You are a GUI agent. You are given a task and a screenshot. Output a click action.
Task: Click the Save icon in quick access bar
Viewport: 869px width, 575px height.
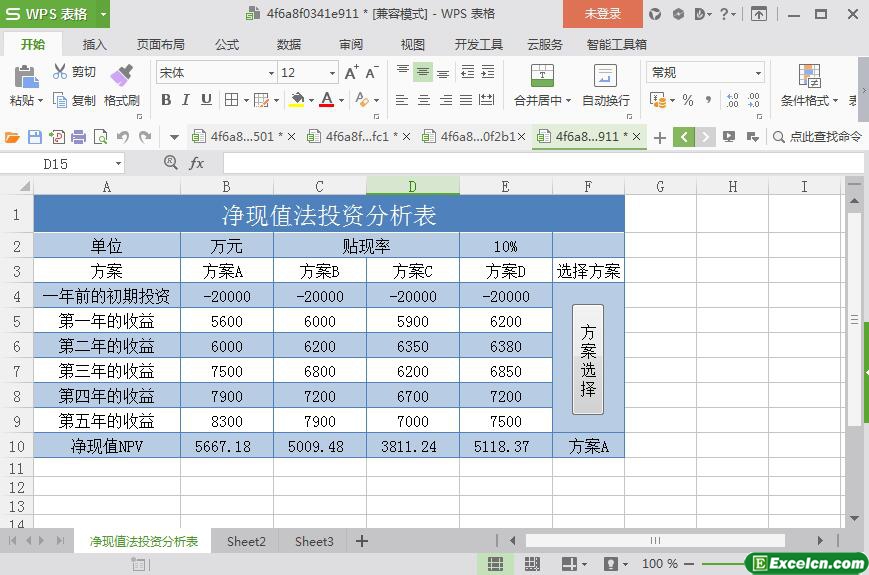35,137
